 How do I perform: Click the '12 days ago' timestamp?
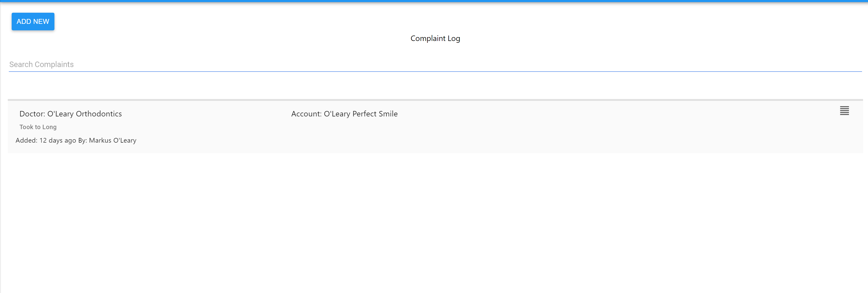pos(58,141)
